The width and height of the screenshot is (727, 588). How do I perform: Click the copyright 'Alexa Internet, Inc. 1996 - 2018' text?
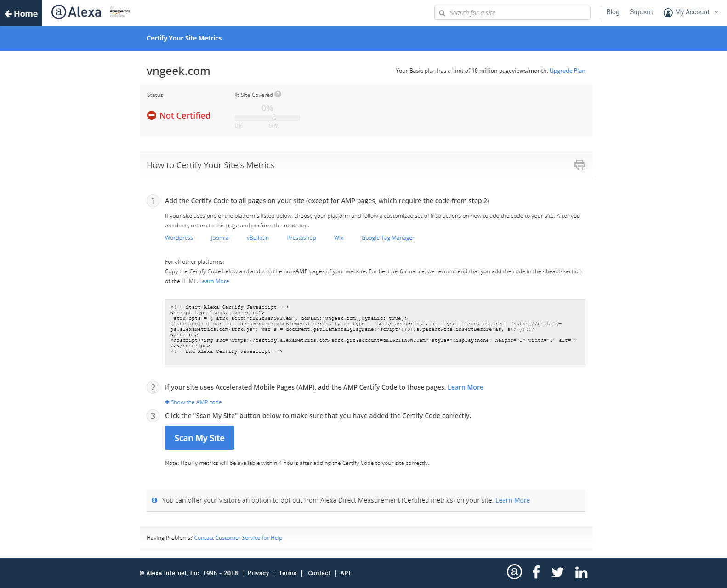tap(189, 573)
